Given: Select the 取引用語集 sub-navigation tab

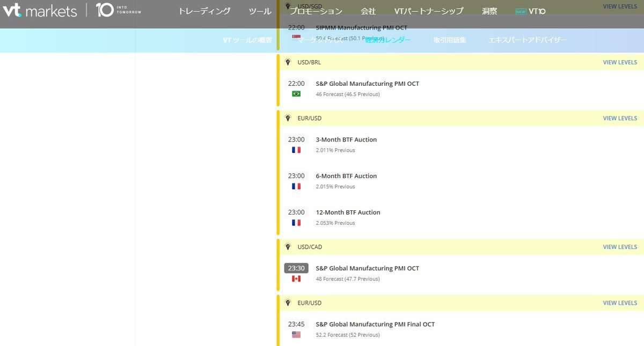Looking at the screenshot, I should coord(450,40).
